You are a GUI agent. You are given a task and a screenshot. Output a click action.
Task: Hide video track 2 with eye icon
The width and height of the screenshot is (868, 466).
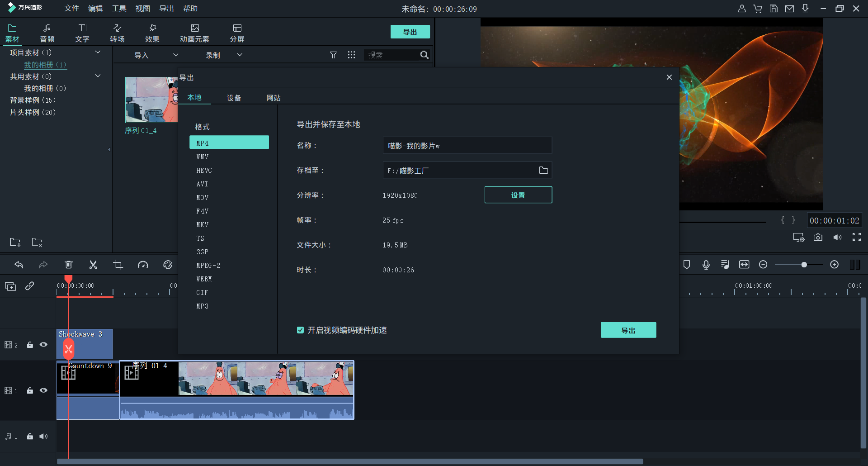coord(44,345)
